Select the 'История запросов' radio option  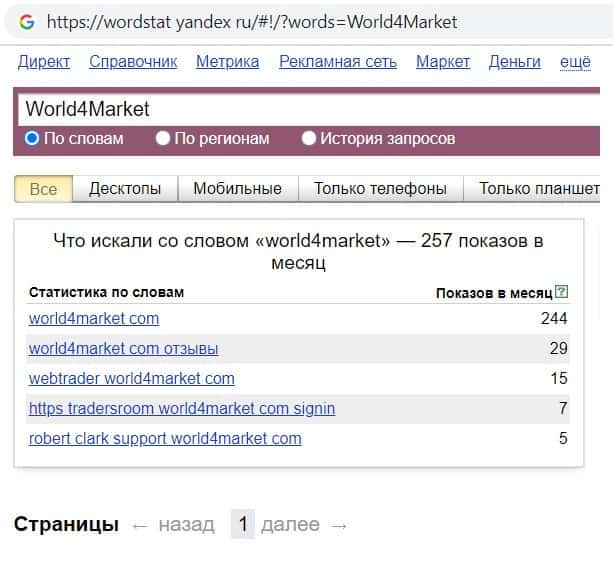pos(309,138)
